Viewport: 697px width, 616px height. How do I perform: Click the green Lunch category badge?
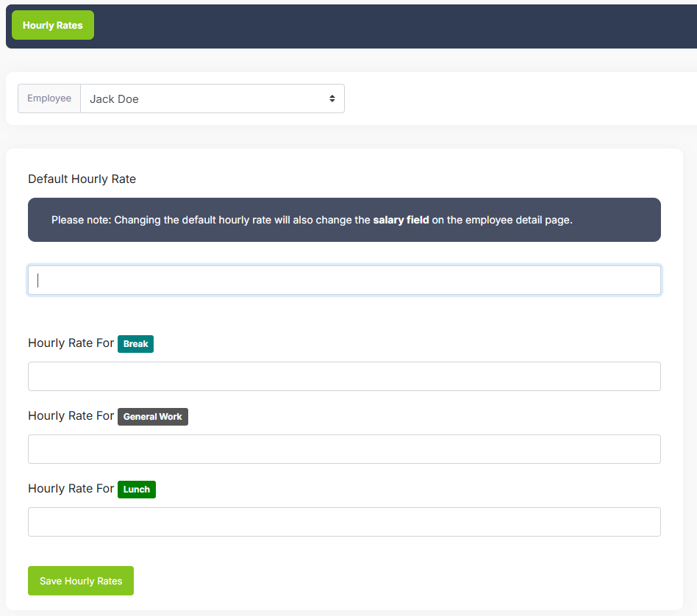(136, 489)
